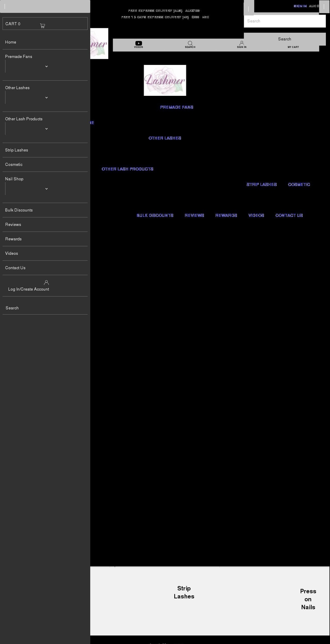This screenshot has width=330, height=644.
Task: Click Log In/Create Account link
Action: [x=29, y=289]
